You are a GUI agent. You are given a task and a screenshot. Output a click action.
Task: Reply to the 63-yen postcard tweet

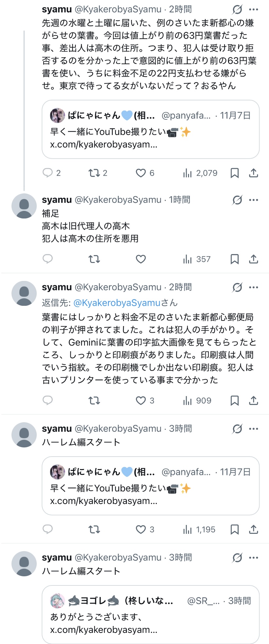[48, 173]
